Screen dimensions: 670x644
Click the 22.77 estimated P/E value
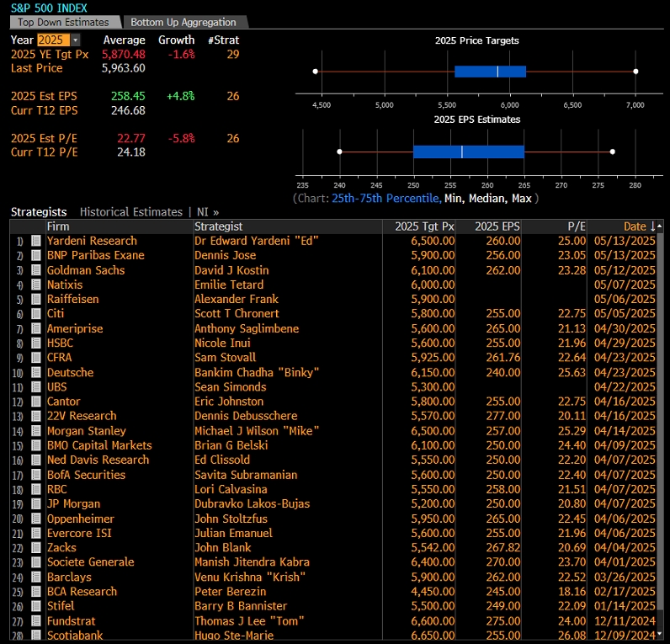(131, 138)
